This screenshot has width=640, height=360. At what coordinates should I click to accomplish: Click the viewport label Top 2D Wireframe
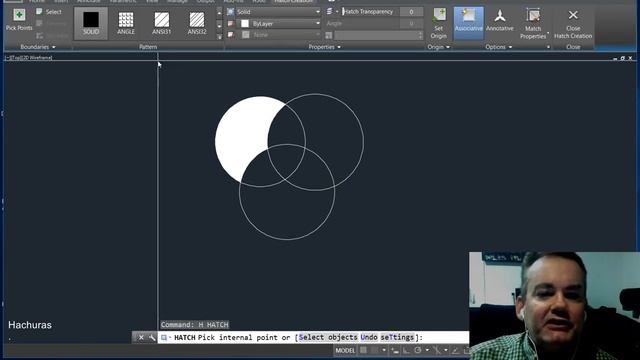pyautogui.click(x=29, y=58)
